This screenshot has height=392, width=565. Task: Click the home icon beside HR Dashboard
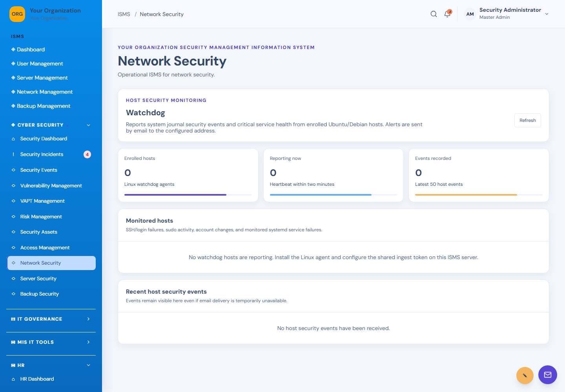[13, 379]
